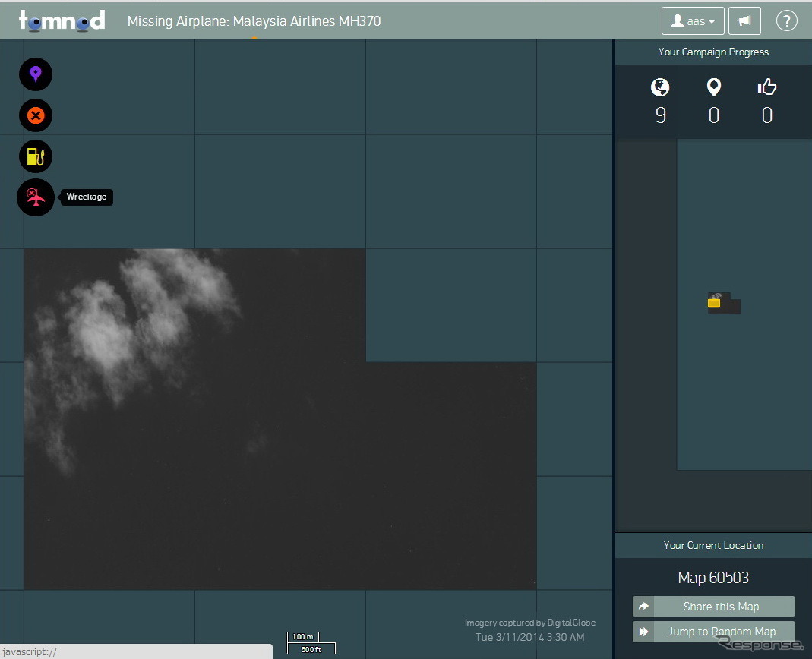Select the orange X marker tool

coord(36,115)
